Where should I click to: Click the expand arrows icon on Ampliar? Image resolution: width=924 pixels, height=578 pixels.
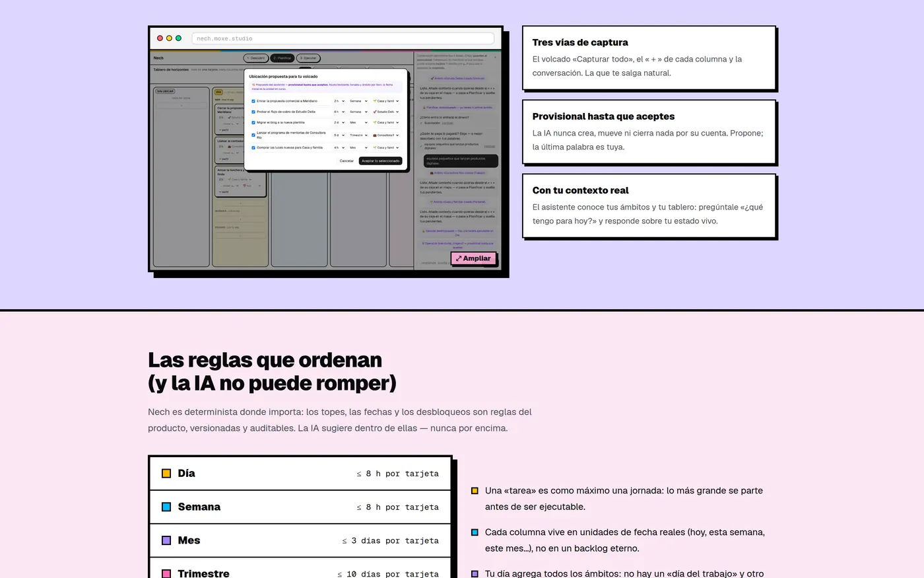(x=459, y=258)
